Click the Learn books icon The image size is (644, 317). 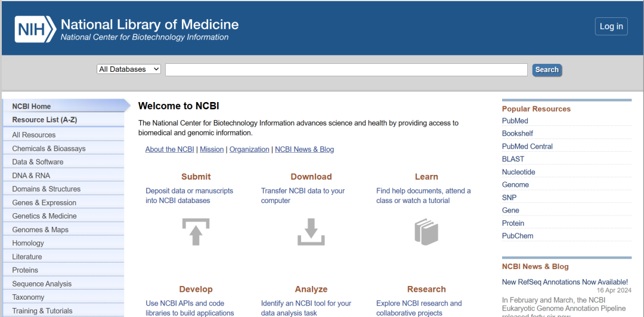click(426, 232)
